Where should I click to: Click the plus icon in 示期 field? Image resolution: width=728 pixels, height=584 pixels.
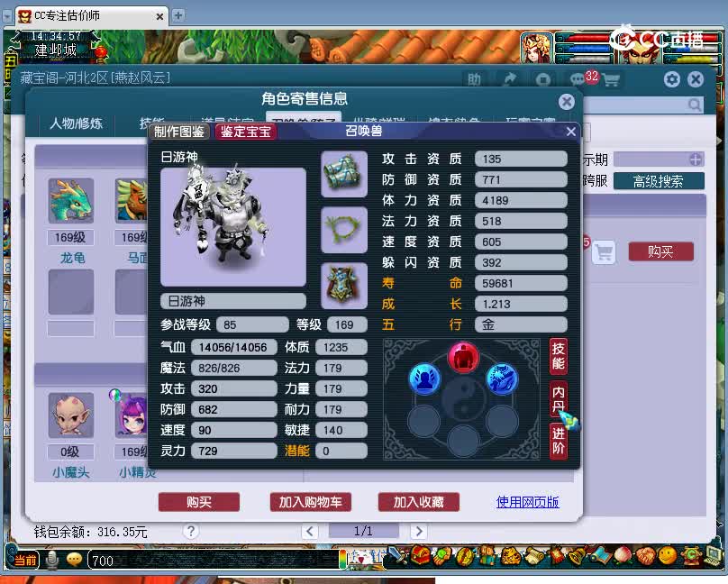695,160
